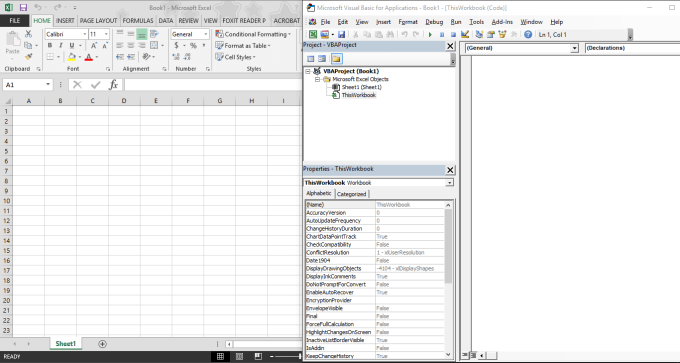Close the Properties - ThisWorkbook panel

coord(450,170)
